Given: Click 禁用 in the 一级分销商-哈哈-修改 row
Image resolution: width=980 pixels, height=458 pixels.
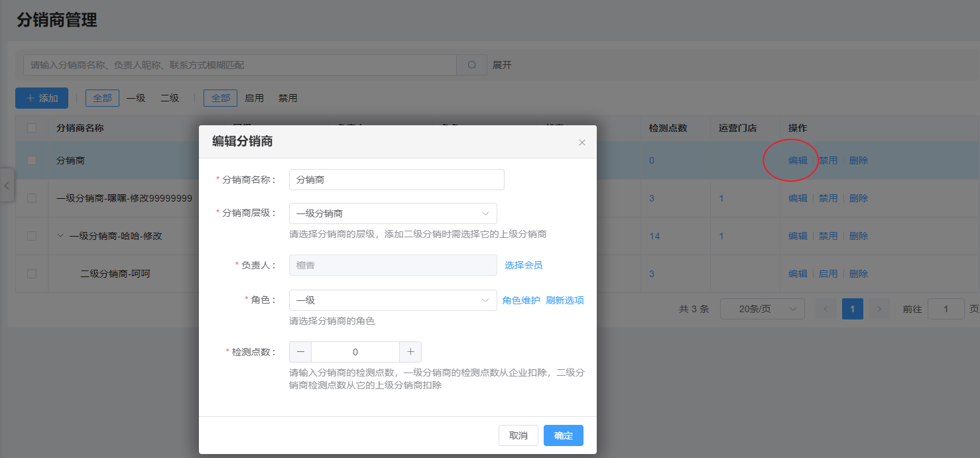Looking at the screenshot, I should click(x=828, y=236).
